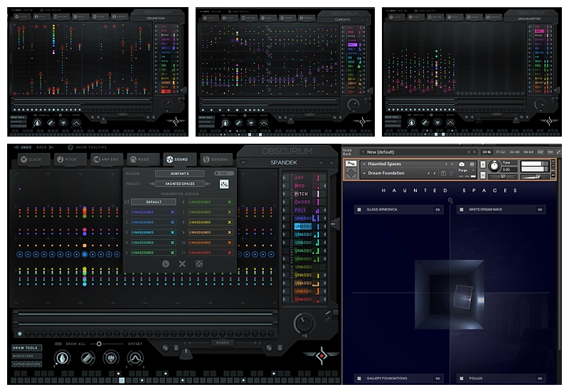Adjust the Offset slider handle
Image resolution: width=569 pixels, height=392 pixels.
pyautogui.click(x=99, y=344)
